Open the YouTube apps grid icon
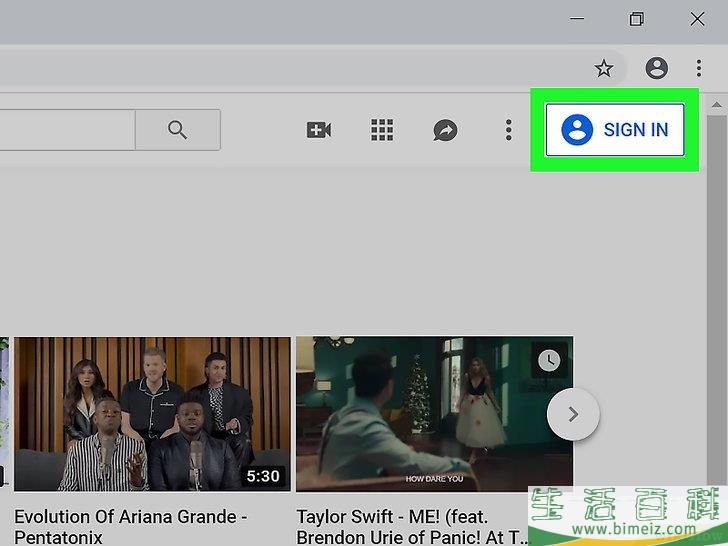The height and width of the screenshot is (546, 728). click(x=382, y=130)
